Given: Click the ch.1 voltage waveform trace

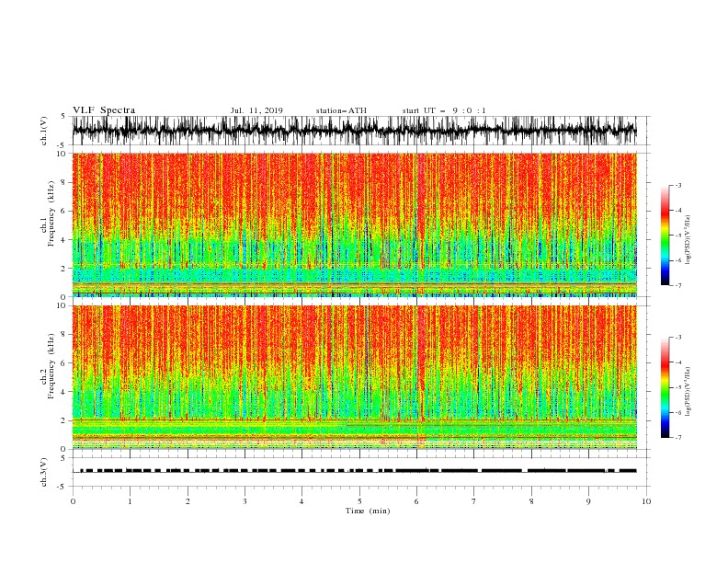Looking at the screenshot, I should pos(354,131).
